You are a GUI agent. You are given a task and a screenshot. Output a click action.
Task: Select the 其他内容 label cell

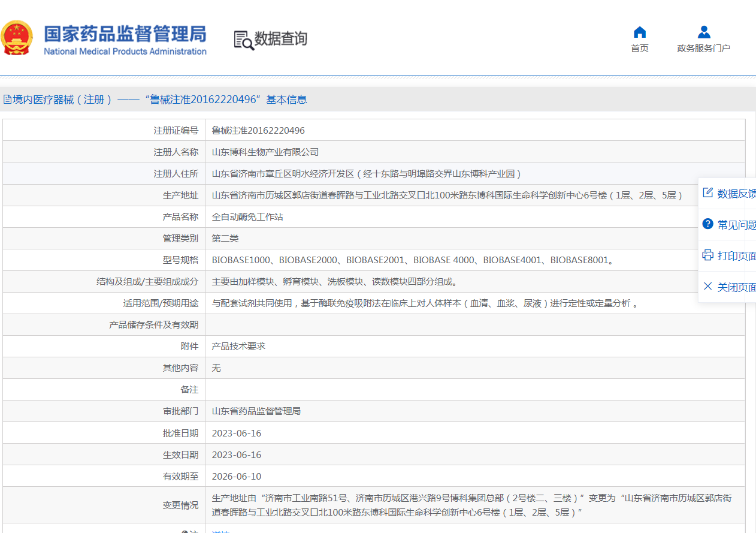point(104,368)
